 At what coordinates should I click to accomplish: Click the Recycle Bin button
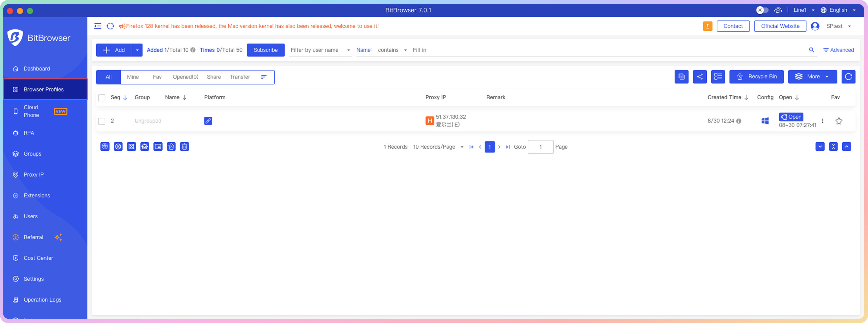(x=756, y=77)
